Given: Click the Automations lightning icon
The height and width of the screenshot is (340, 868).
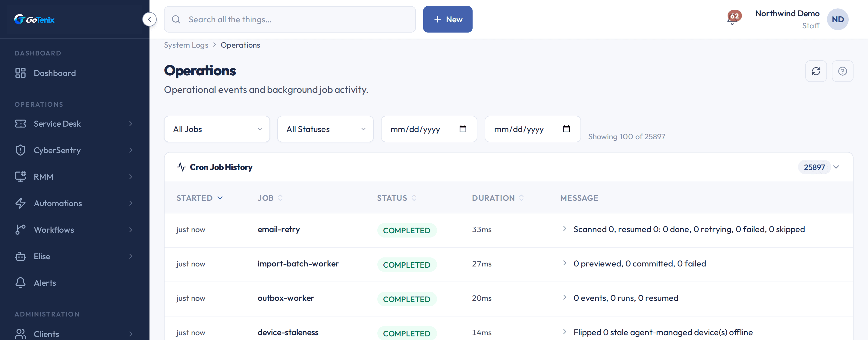Looking at the screenshot, I should (x=20, y=203).
